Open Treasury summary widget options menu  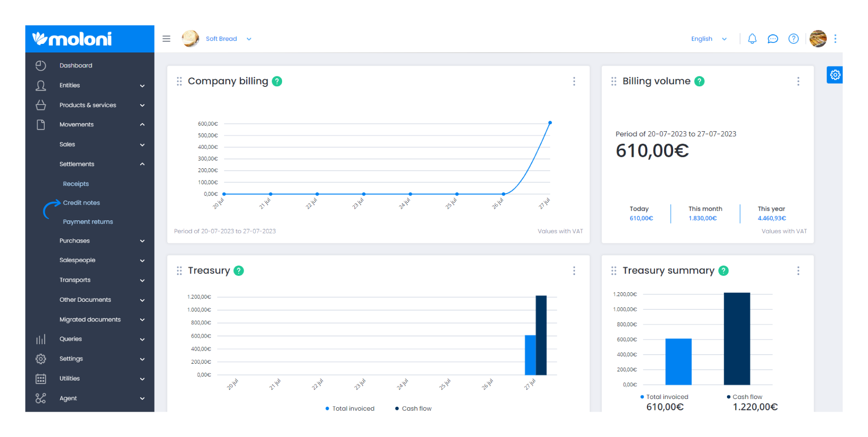point(798,271)
